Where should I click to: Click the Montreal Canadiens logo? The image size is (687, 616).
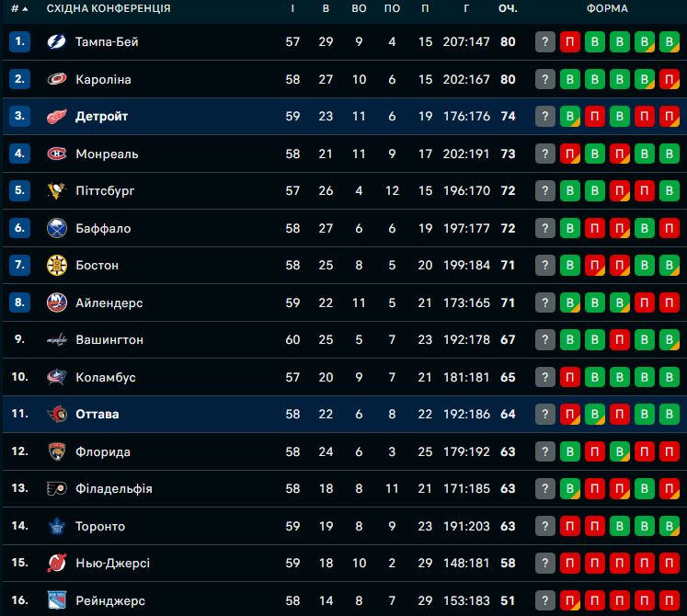[57, 154]
